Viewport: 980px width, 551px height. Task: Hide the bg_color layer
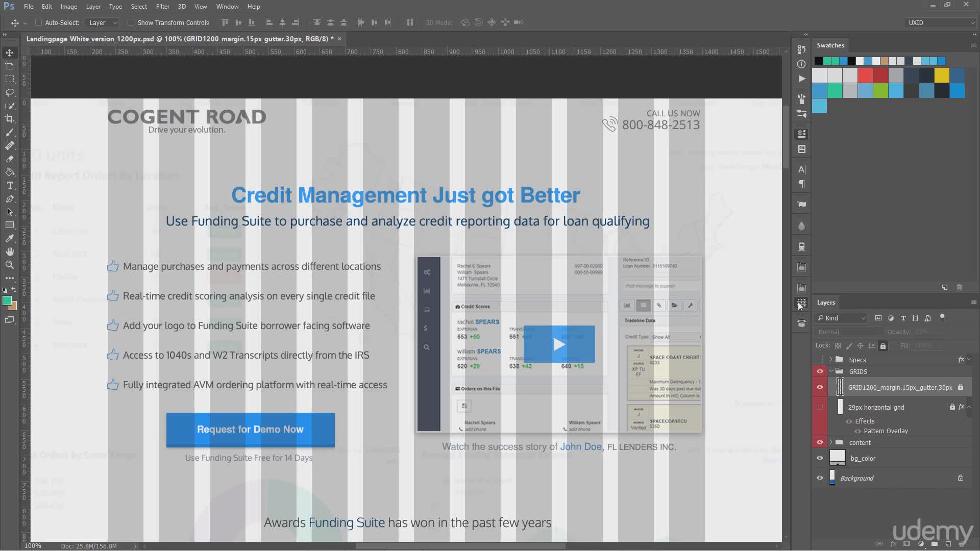[x=820, y=458]
